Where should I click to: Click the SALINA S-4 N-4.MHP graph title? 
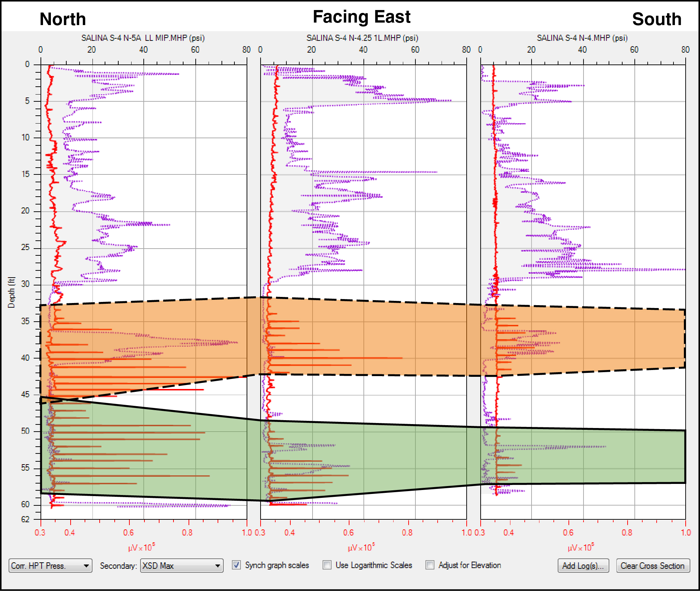[x=582, y=38]
